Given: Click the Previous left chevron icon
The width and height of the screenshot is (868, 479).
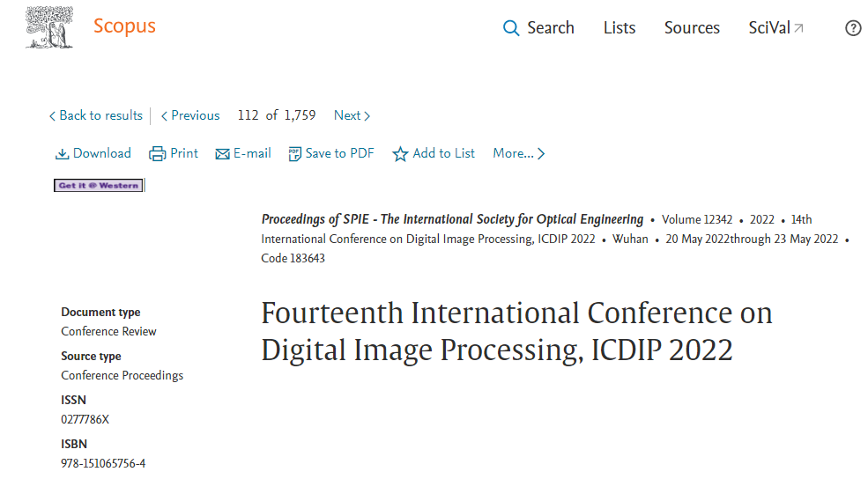Looking at the screenshot, I should [164, 116].
